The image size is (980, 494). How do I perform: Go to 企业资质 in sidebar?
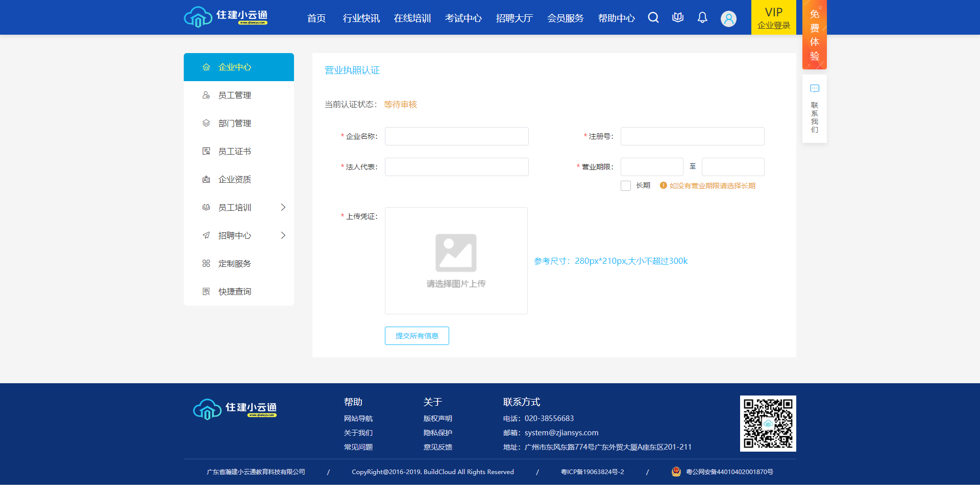pos(235,180)
